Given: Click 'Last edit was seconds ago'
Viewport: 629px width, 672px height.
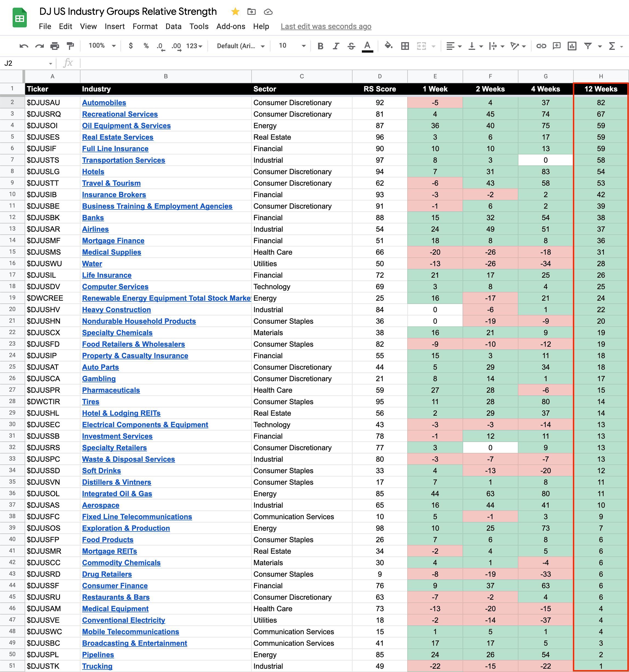Looking at the screenshot, I should pos(326,26).
